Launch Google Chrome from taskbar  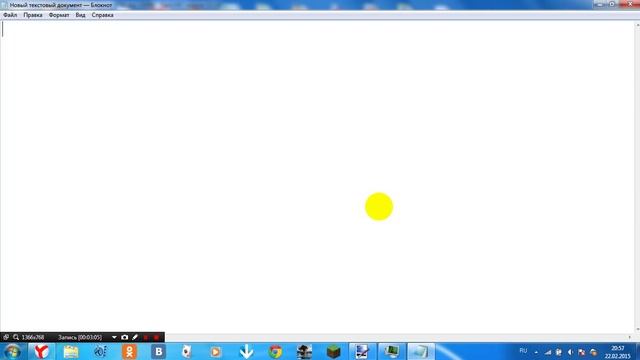coord(276,351)
